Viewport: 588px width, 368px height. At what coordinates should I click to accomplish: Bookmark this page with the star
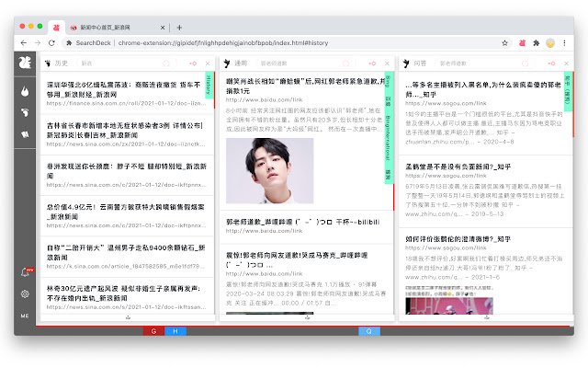coord(505,43)
